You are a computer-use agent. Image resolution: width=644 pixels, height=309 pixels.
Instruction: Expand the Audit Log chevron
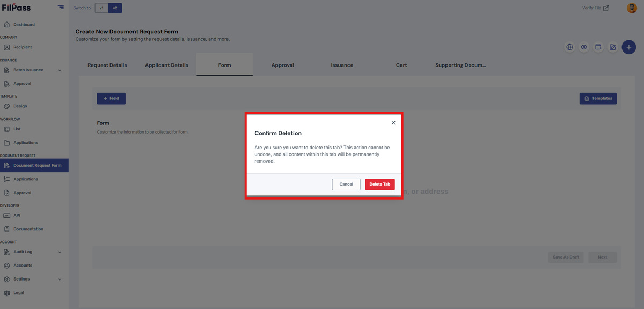pos(60,252)
